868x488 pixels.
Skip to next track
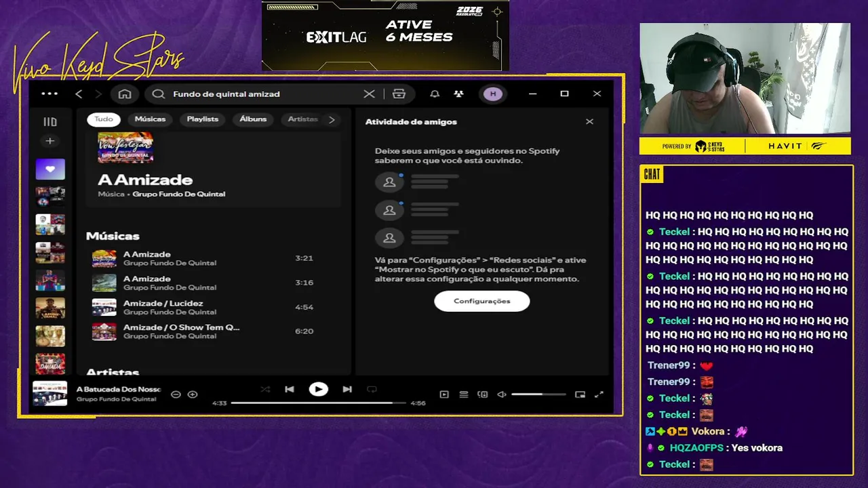(347, 389)
